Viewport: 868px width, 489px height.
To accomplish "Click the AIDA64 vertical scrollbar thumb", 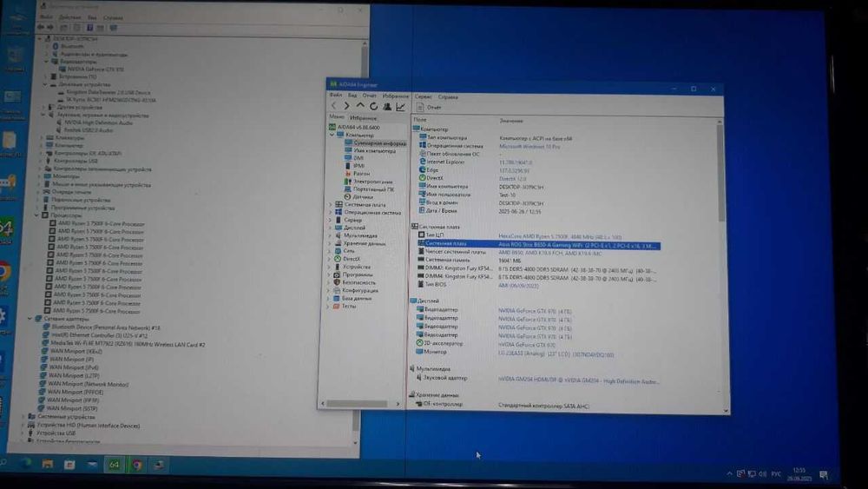I will [720, 172].
